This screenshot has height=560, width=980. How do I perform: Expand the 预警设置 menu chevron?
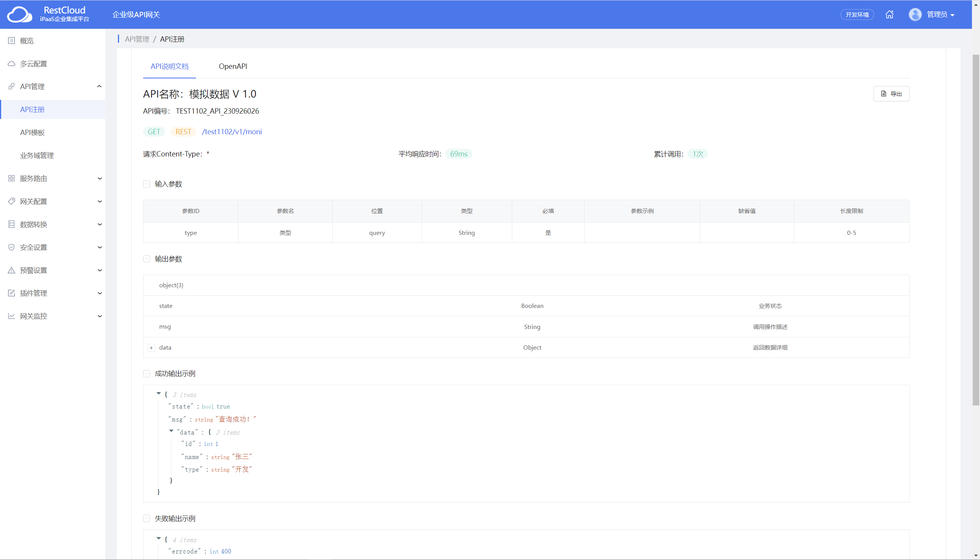[x=99, y=270]
